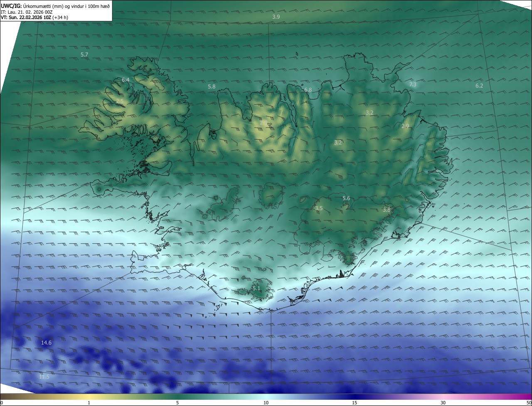This screenshot has width=532, height=406.
Task: Select the 5.1 value label
Action: (x=256, y=289)
